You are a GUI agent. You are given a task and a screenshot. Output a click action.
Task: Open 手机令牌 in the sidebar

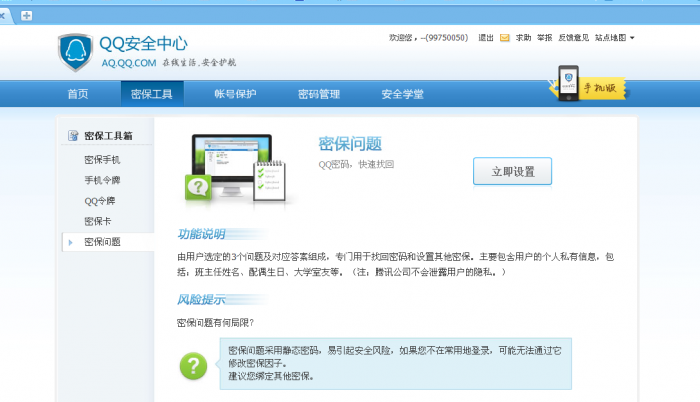(102, 180)
